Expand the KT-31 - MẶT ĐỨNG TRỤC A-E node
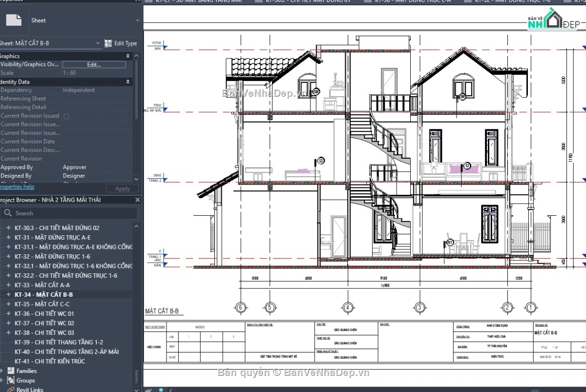The height and width of the screenshot is (392, 586). point(8,237)
